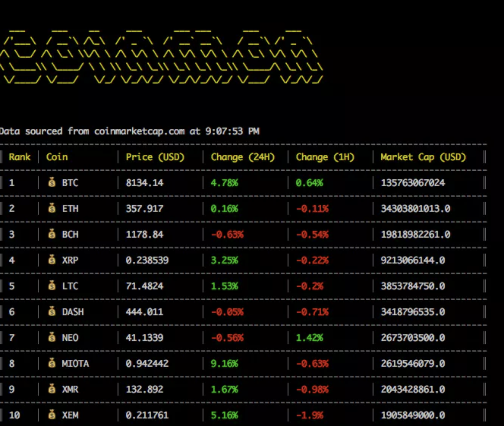Click XMR 24H change 1.67%
The image size is (504, 426).
point(224,389)
